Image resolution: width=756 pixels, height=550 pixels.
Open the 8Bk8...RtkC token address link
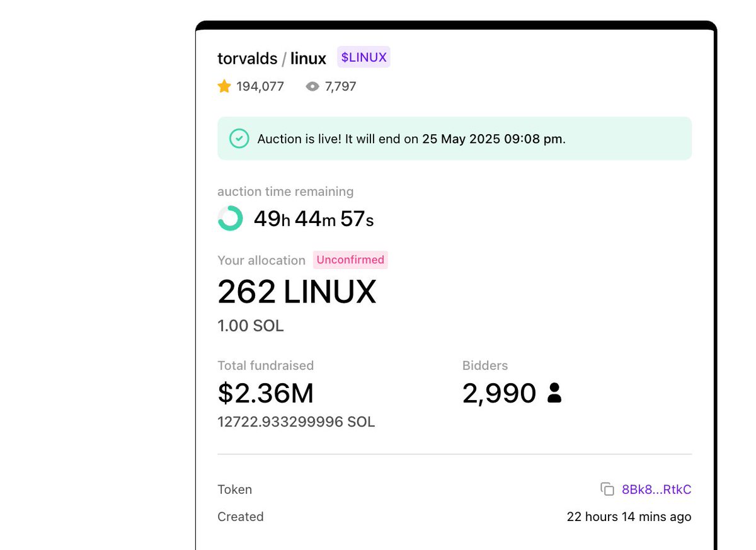coord(655,489)
